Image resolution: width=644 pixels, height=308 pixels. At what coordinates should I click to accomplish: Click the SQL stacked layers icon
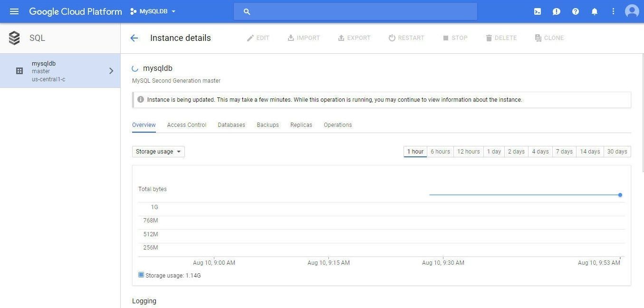pos(14,38)
